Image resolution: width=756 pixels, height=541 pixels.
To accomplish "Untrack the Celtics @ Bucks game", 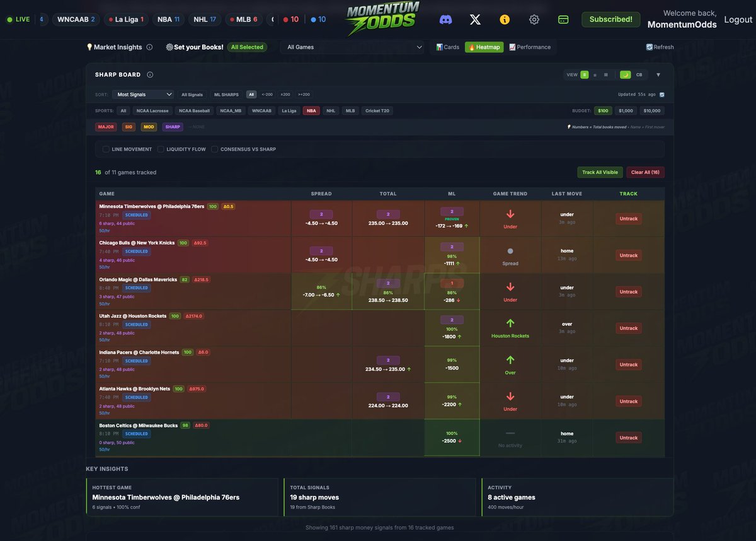I will point(629,438).
